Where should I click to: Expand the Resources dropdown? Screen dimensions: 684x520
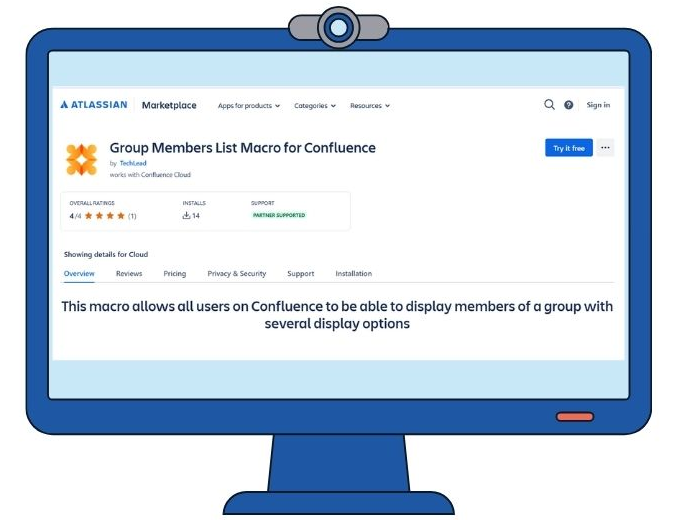(x=370, y=106)
